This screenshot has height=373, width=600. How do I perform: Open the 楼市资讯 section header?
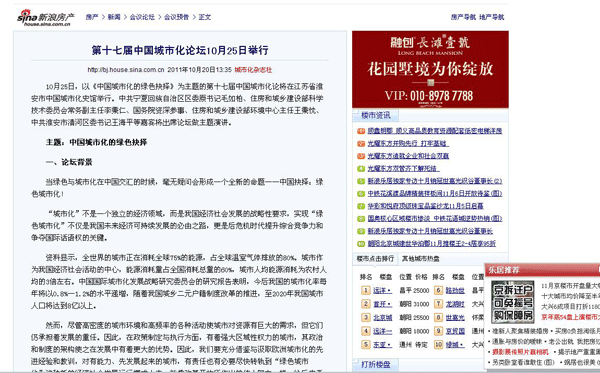375,115
